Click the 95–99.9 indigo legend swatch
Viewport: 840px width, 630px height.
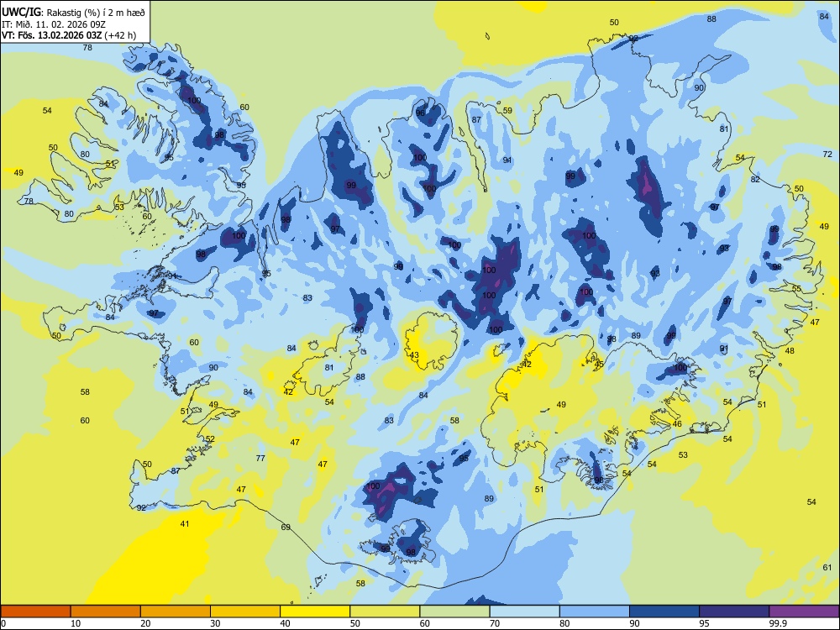click(x=734, y=612)
